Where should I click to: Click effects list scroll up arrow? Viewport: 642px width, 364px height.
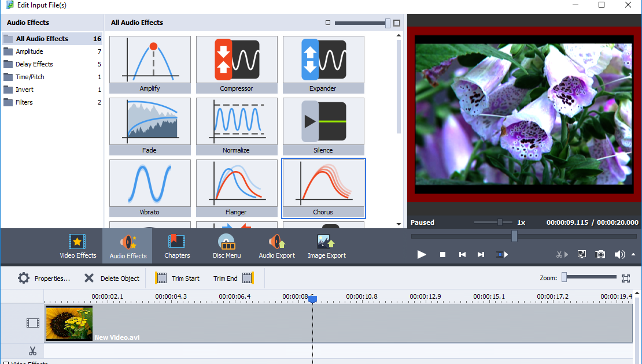(399, 36)
